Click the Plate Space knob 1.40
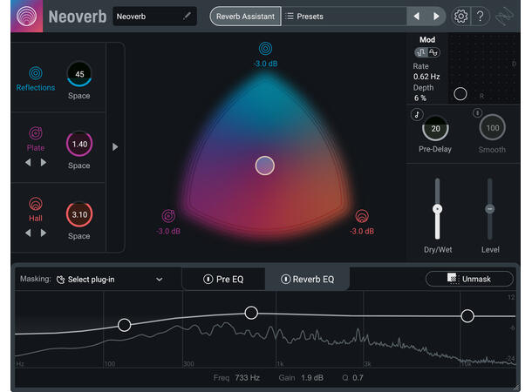 click(x=79, y=144)
